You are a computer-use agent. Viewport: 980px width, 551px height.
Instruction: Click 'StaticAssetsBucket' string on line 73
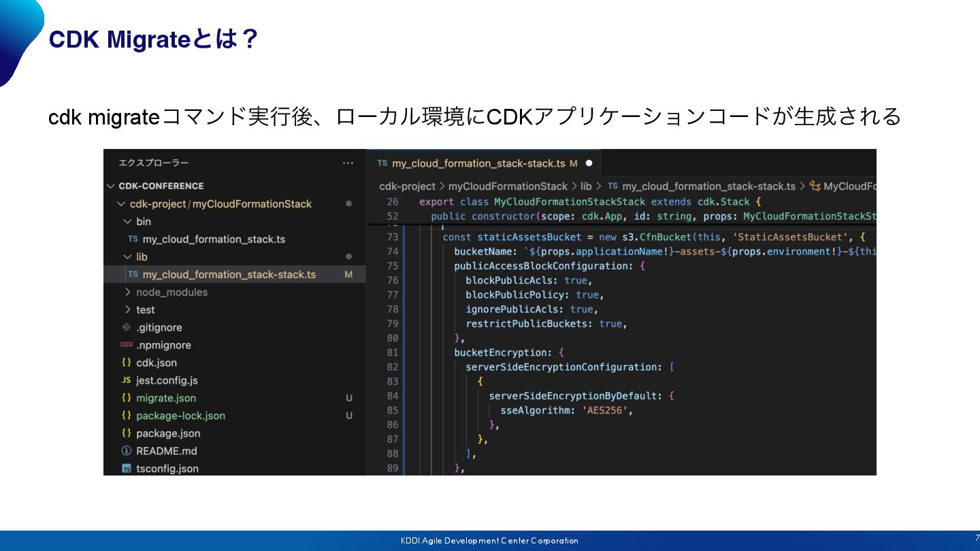tap(790, 237)
